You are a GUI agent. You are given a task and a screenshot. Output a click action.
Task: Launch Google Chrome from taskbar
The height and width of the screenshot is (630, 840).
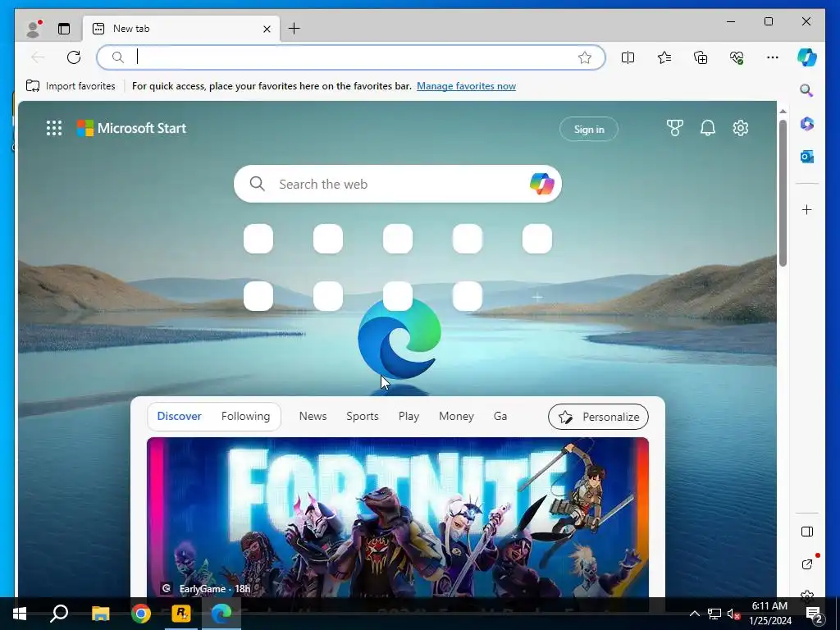coord(141,614)
